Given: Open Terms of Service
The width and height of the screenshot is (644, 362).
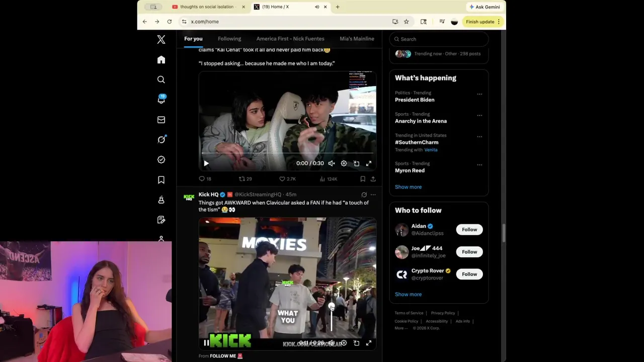Looking at the screenshot, I should click(x=409, y=313).
